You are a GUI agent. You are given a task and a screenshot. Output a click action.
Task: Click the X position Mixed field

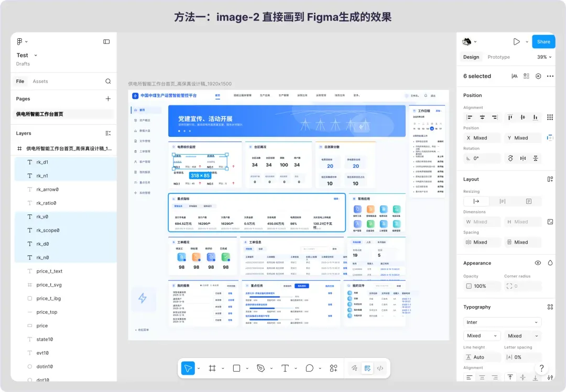click(482, 138)
